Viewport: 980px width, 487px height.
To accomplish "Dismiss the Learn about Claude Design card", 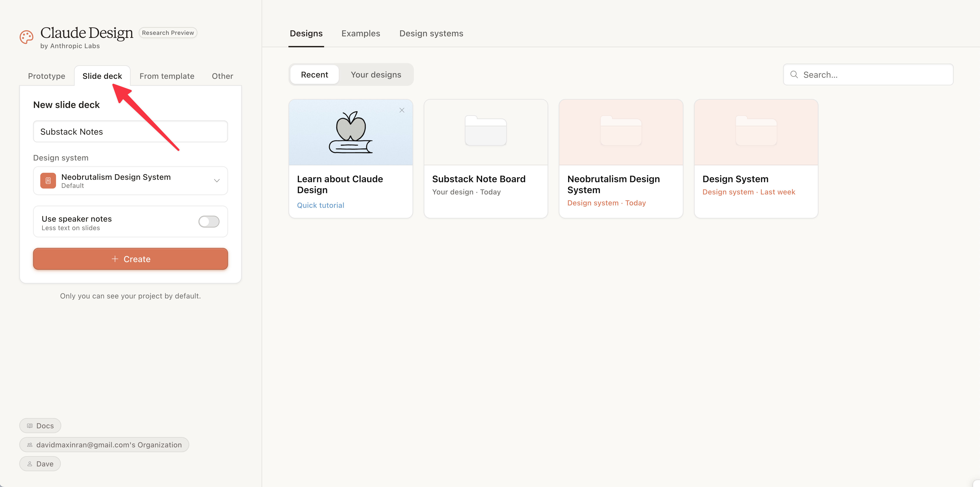I will (402, 110).
